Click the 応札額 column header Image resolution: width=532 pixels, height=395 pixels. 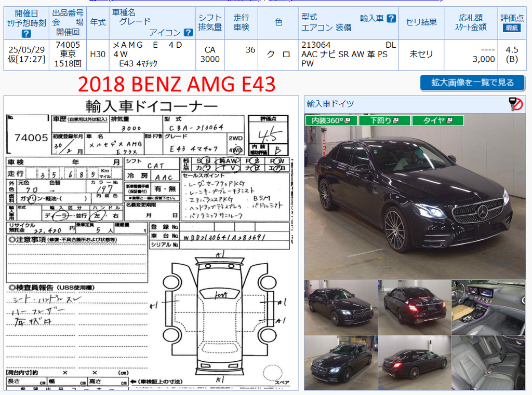pyautogui.click(x=471, y=22)
